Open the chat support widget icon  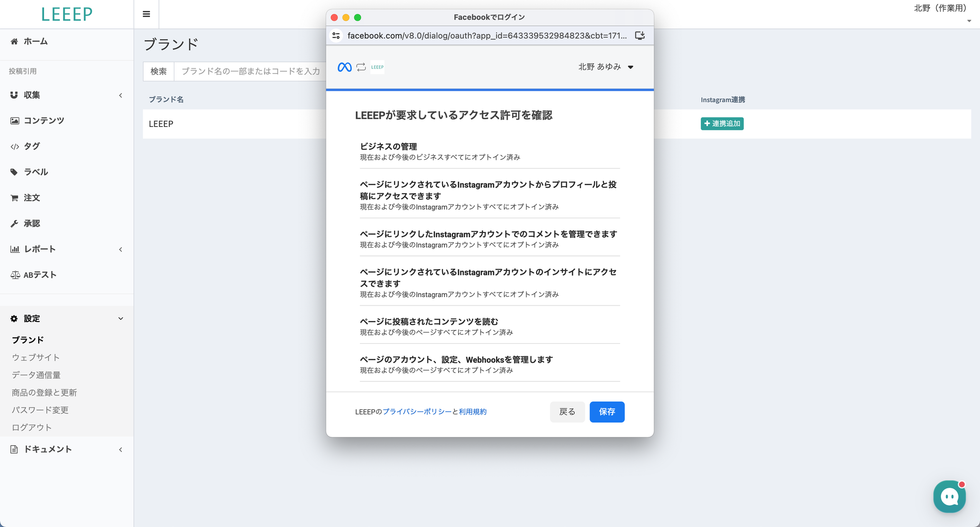tap(949, 497)
